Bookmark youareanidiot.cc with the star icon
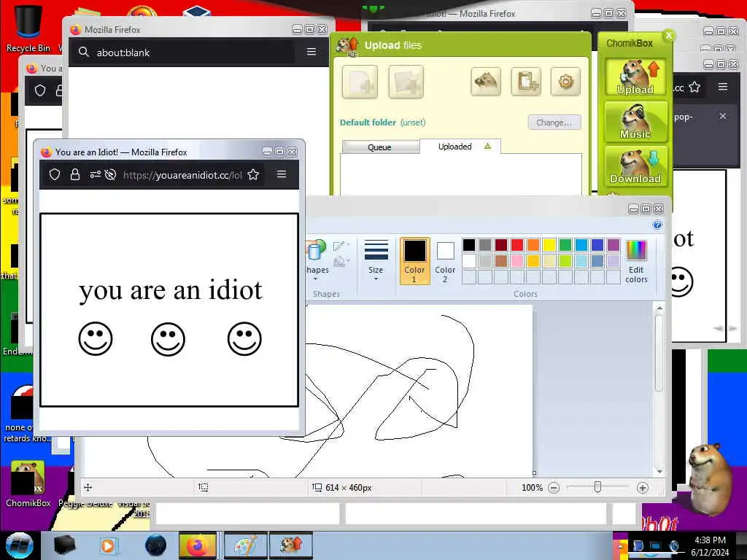The image size is (747, 560). tap(253, 175)
